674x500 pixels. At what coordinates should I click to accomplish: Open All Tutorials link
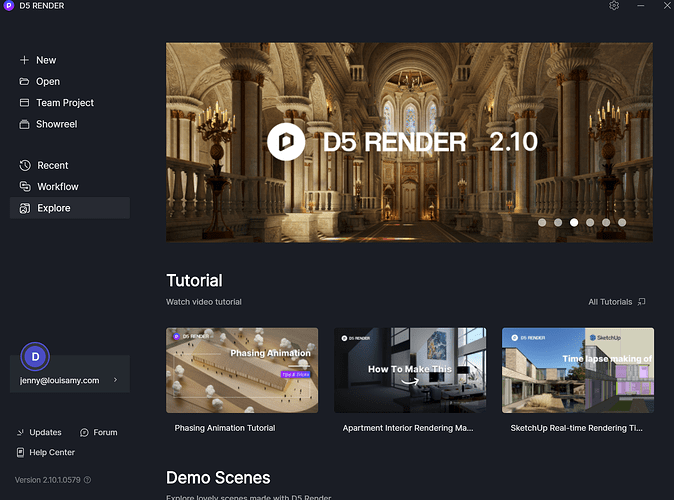coord(610,302)
